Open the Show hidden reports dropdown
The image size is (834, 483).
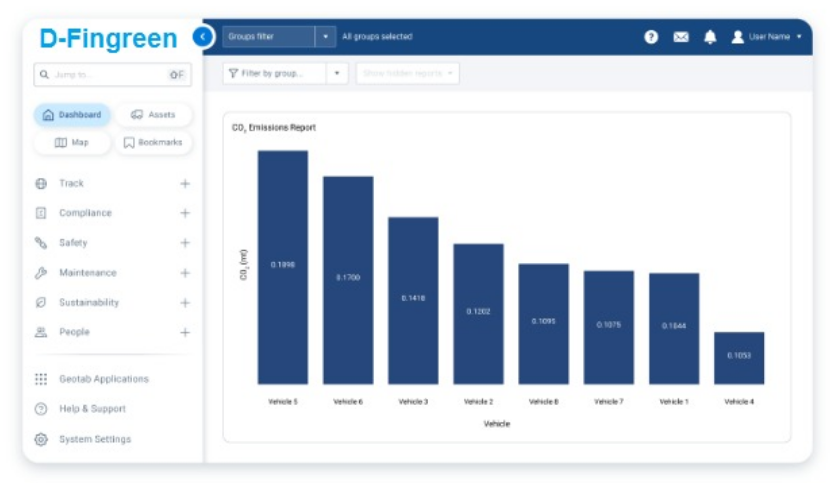[407, 73]
